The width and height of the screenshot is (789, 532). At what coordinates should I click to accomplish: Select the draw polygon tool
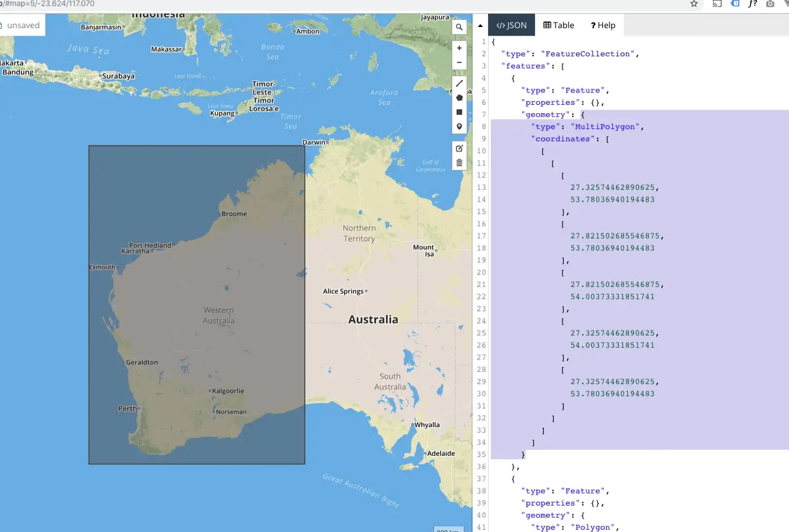[459, 97]
